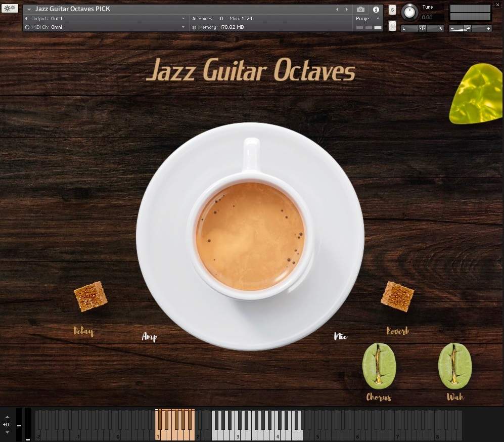Click the yellow guitar pick
The height and width of the screenshot is (442, 504).
click(x=477, y=95)
